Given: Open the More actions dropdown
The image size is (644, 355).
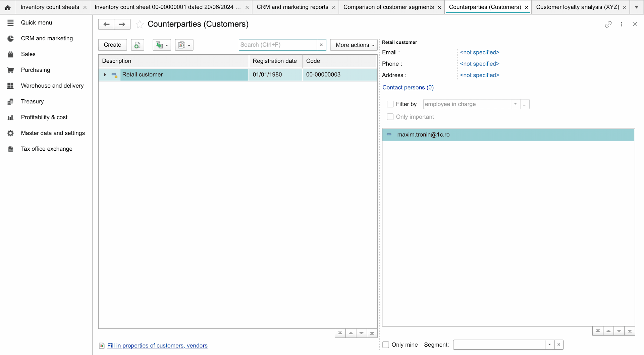Looking at the screenshot, I should coord(354,45).
